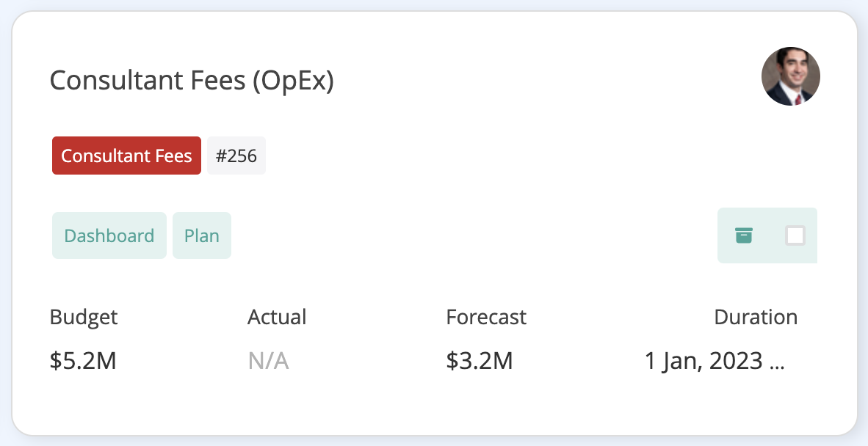Click the archive box icon
868x446 pixels.
coord(744,235)
